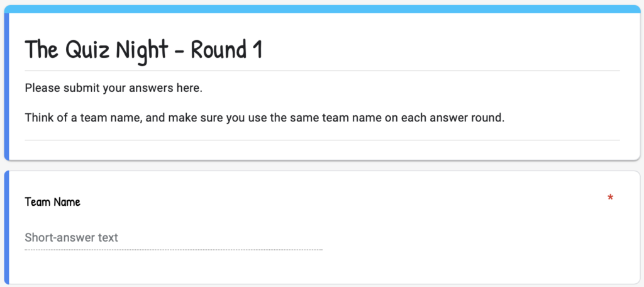Click the dotted underline beneath Short-answer text
The image size is (644, 287).
174,250
